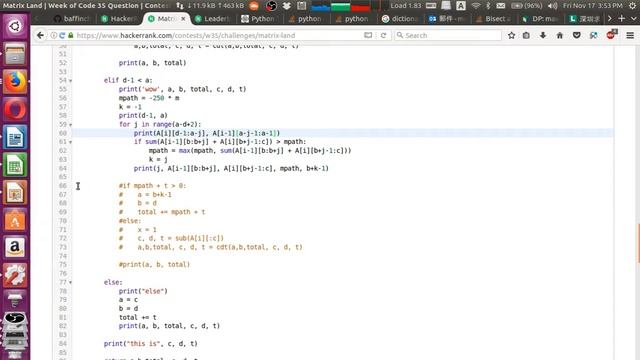Open Wi-Fi network indicator

click(x=476, y=6)
